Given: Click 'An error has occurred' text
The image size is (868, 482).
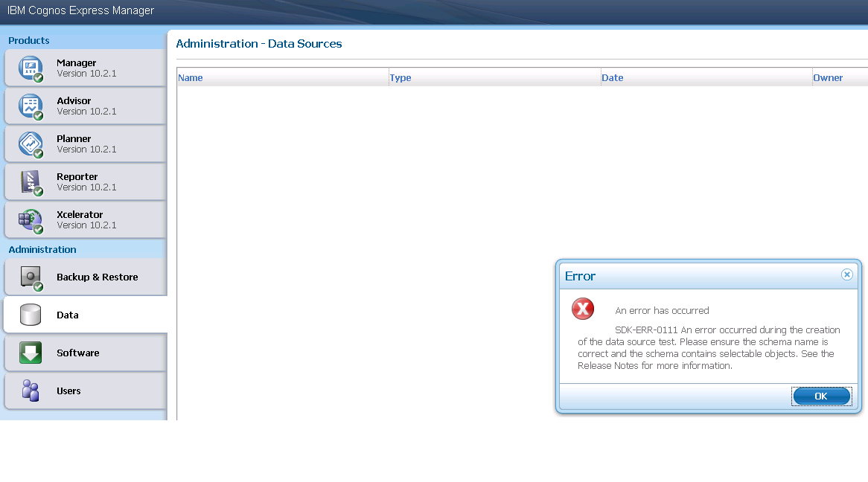Looking at the screenshot, I should point(662,310).
